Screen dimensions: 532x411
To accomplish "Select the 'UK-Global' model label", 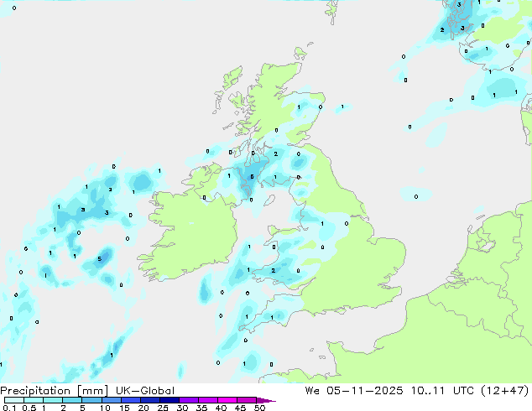I will click(145, 391).
